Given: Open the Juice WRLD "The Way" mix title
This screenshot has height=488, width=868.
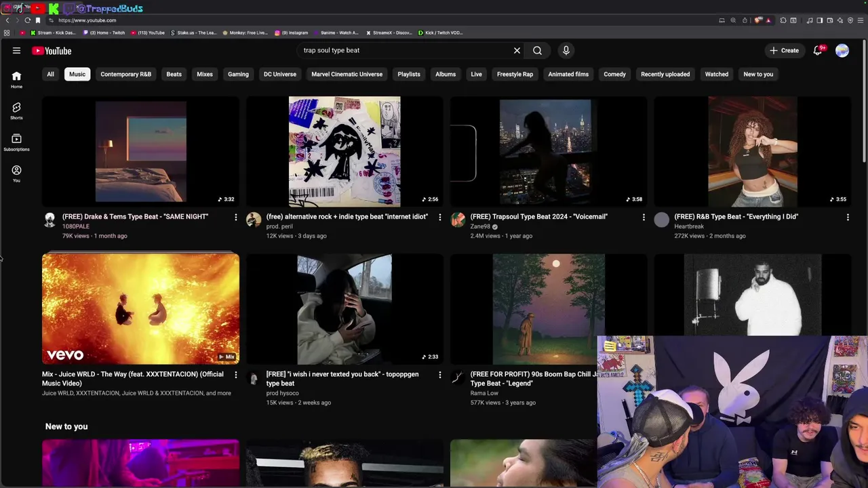Looking at the screenshot, I should point(133,379).
